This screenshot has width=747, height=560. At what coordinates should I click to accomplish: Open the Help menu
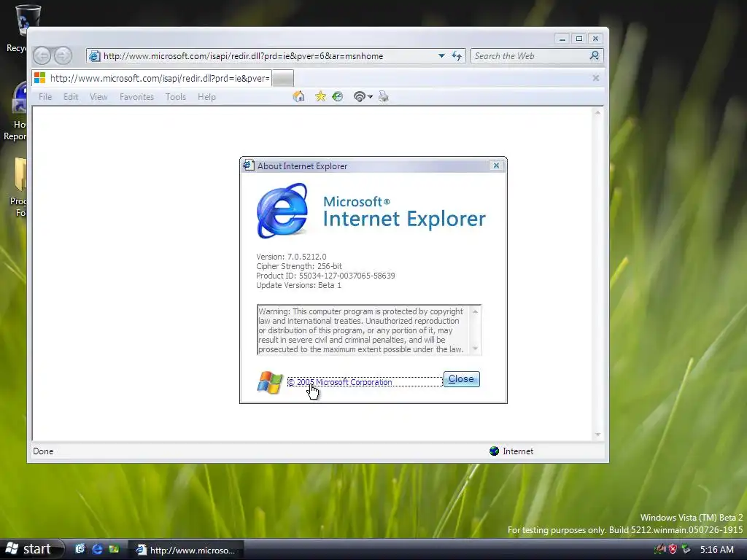(206, 97)
